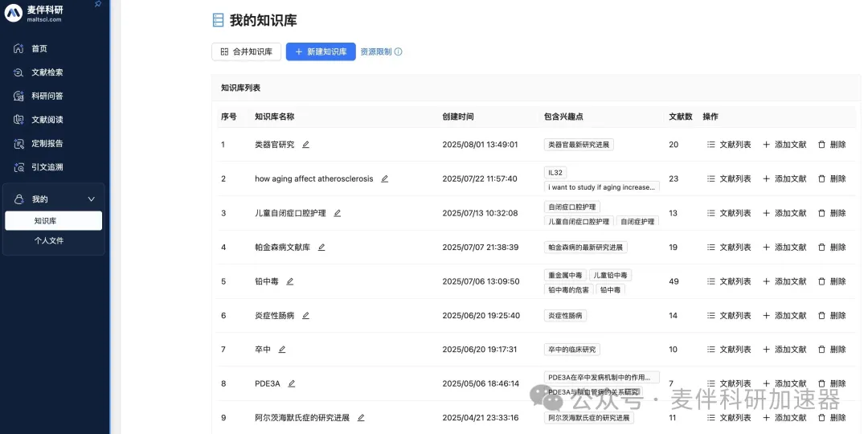Go to 文献检索 in the sidebar

[x=47, y=72]
